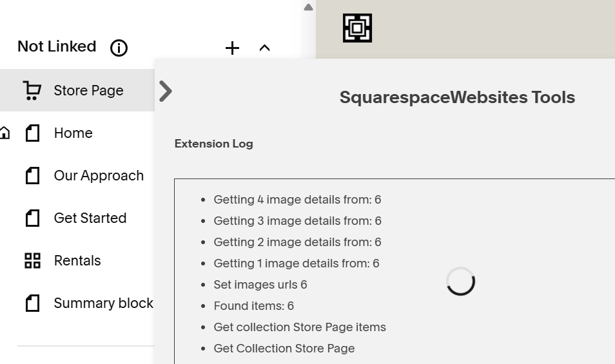This screenshot has width=615, height=364.
Task: Click the SquarespaceWebsites Tools extension logo icon
Action: click(357, 28)
